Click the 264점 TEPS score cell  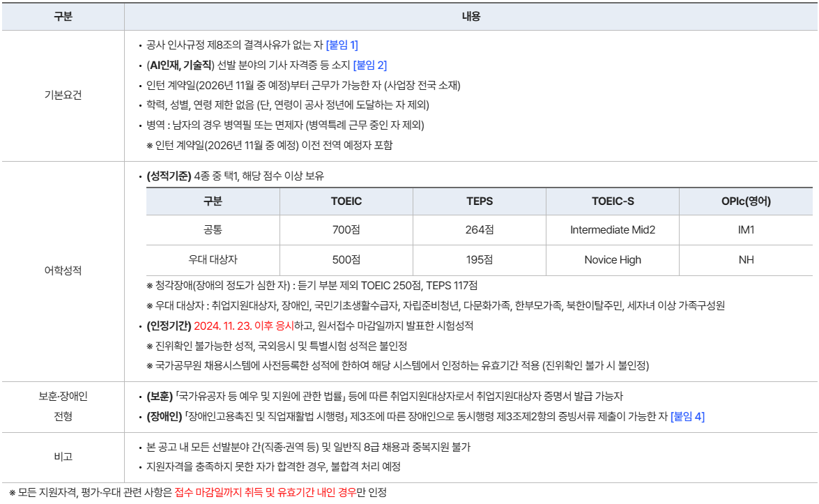[x=480, y=230]
